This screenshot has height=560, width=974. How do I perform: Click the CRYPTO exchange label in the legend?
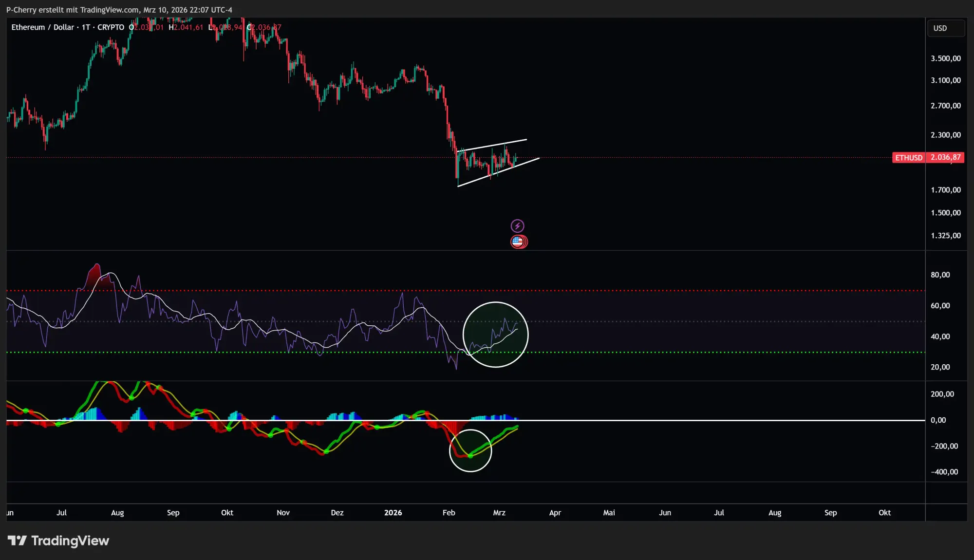pos(111,27)
